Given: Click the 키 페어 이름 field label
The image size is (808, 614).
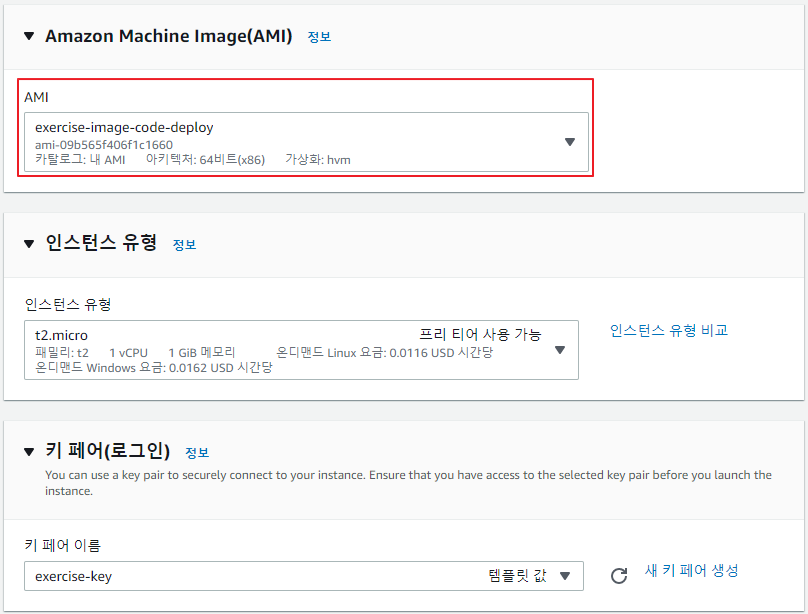Looking at the screenshot, I should 62,545.
